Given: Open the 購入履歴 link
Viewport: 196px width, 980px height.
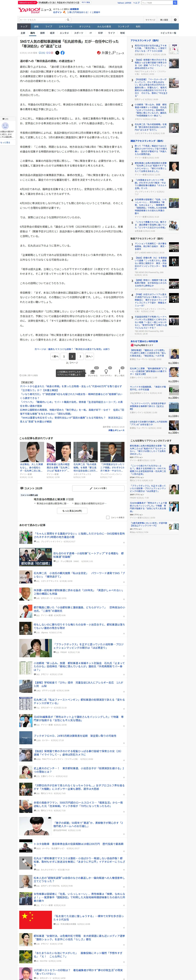Looking at the screenshot, I should point(164,20).
